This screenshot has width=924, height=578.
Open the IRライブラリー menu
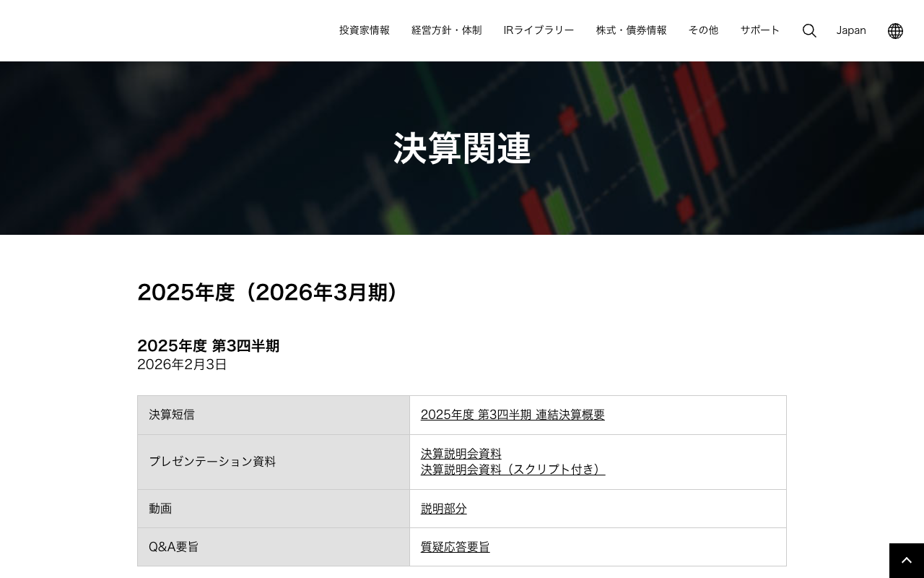click(x=539, y=30)
